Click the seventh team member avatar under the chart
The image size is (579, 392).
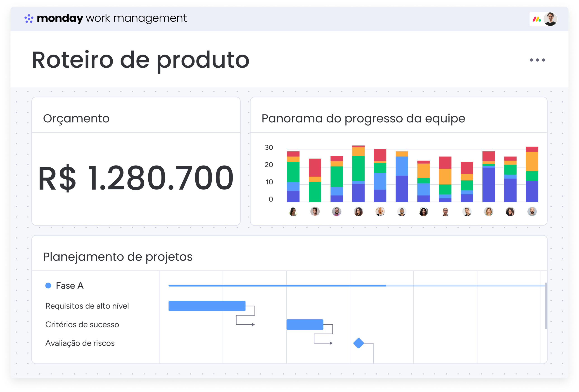[x=424, y=211]
